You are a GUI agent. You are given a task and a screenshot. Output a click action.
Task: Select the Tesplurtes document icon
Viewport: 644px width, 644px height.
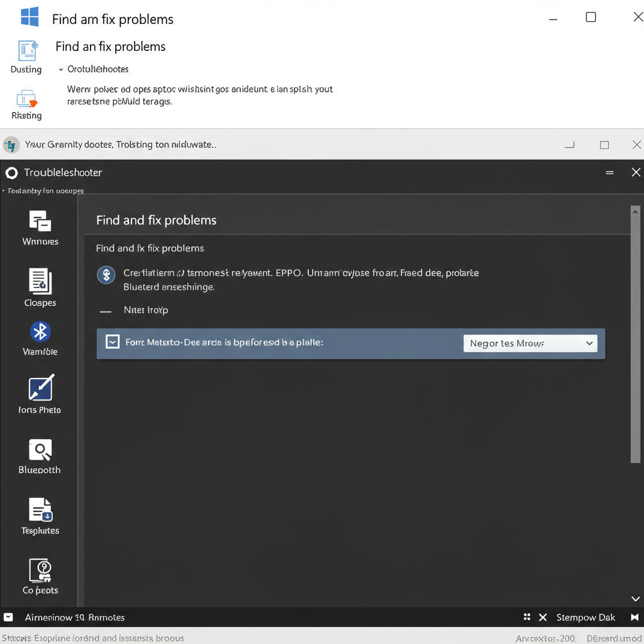point(40,510)
